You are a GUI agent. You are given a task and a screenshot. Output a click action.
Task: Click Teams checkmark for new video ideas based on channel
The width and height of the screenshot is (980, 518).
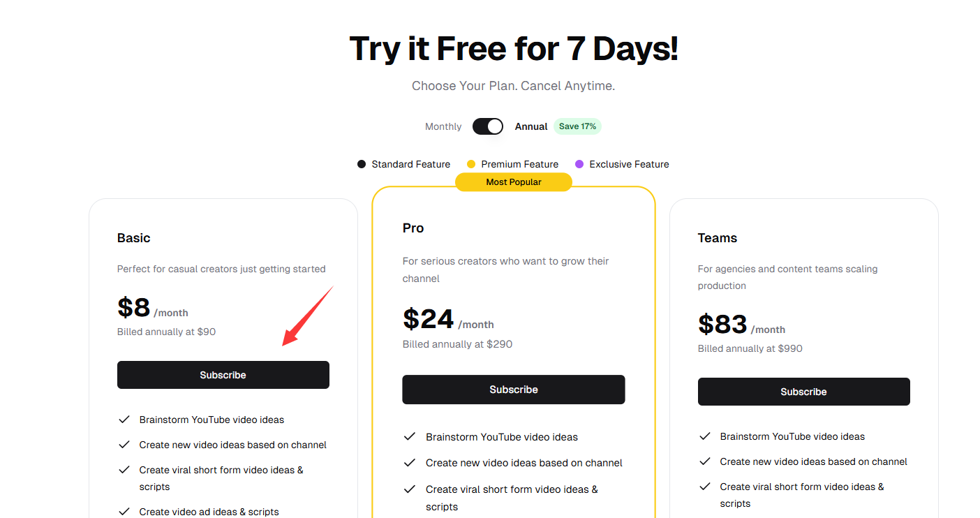click(x=705, y=461)
